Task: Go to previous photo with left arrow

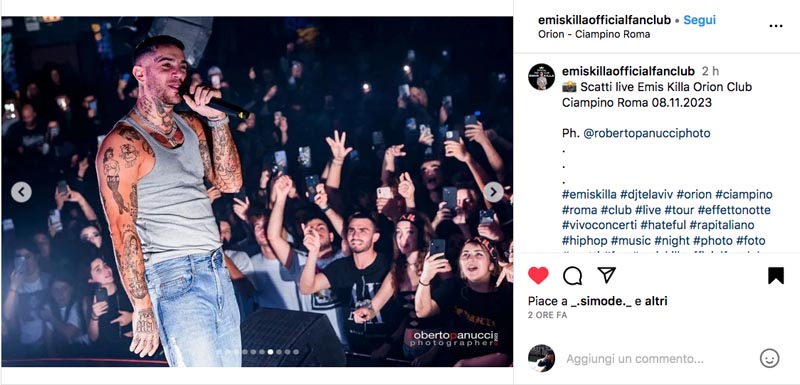Action: 21,192
